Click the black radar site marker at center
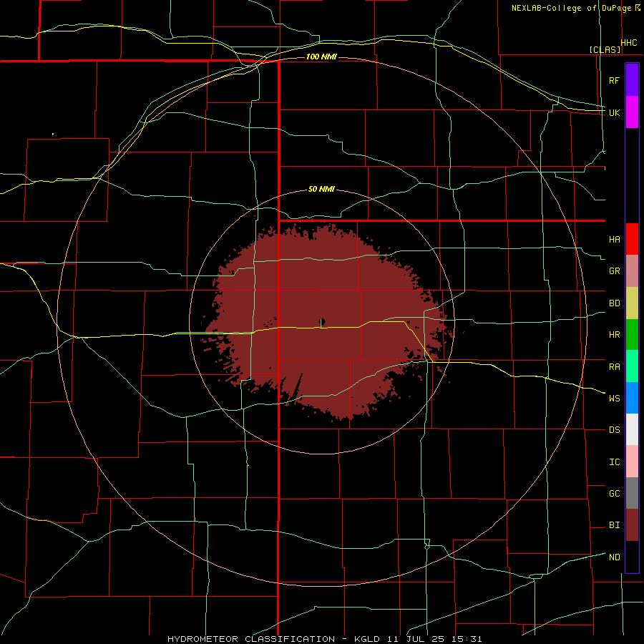Viewport: 644px width, 644px height. [x=322, y=321]
